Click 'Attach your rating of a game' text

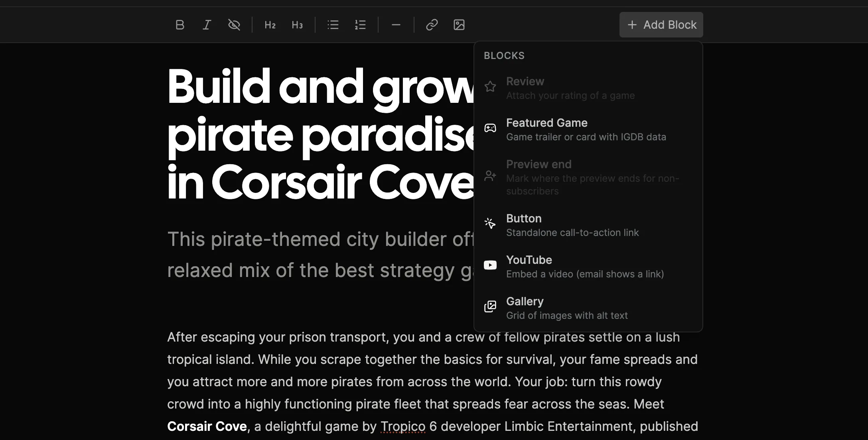570,96
